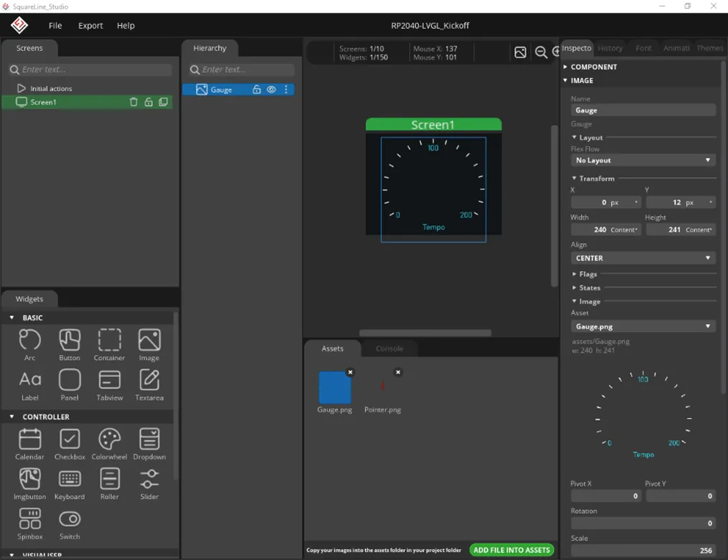Add a Container widget
Viewport: 728px width, 560px height.
110,344
